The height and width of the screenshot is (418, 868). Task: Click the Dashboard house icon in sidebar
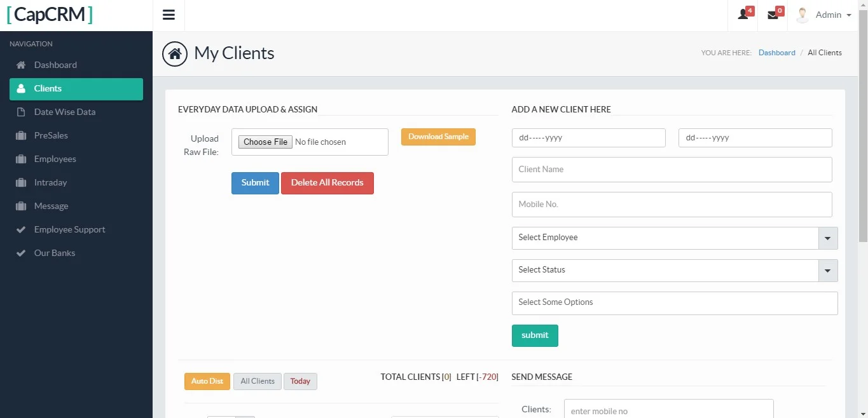pos(21,65)
